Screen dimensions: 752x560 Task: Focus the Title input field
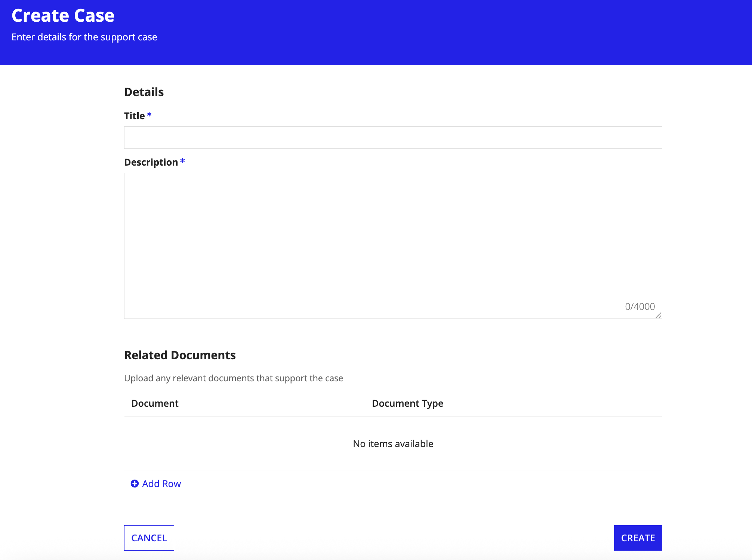393,138
